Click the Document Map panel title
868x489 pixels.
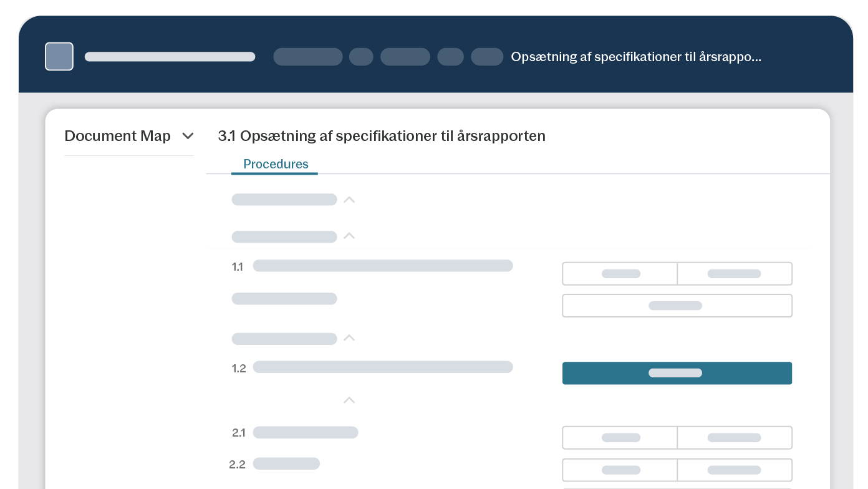click(x=117, y=136)
